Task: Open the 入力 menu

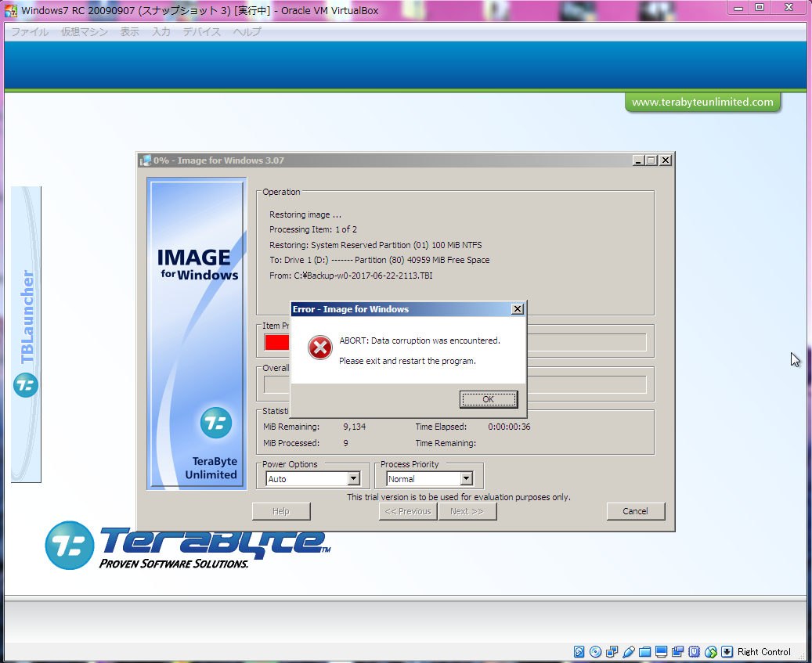Action: 161,31
